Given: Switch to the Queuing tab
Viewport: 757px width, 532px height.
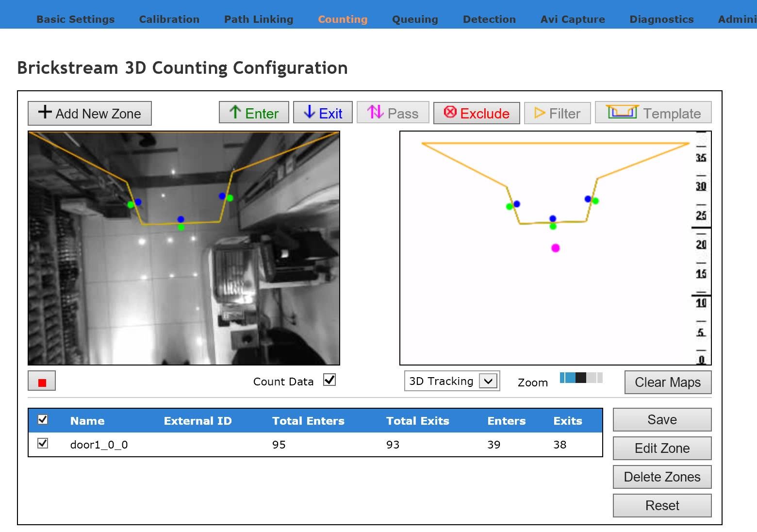Looking at the screenshot, I should (x=414, y=19).
